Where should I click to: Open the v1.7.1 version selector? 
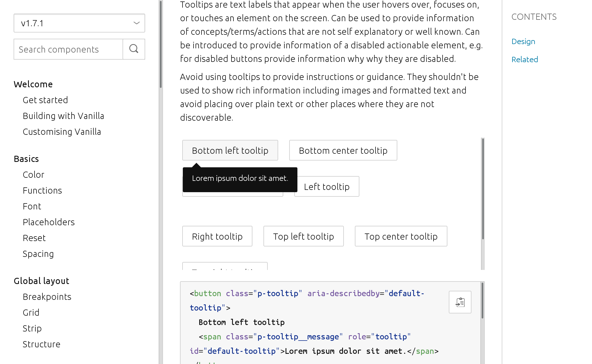click(x=79, y=23)
